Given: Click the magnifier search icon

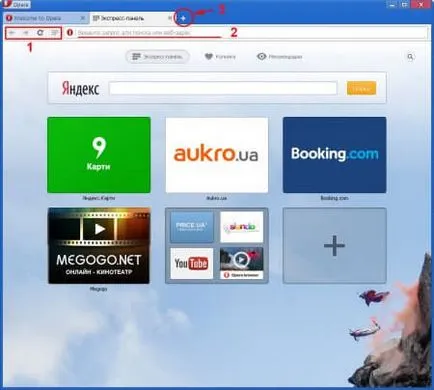Looking at the screenshot, I should point(410,57).
